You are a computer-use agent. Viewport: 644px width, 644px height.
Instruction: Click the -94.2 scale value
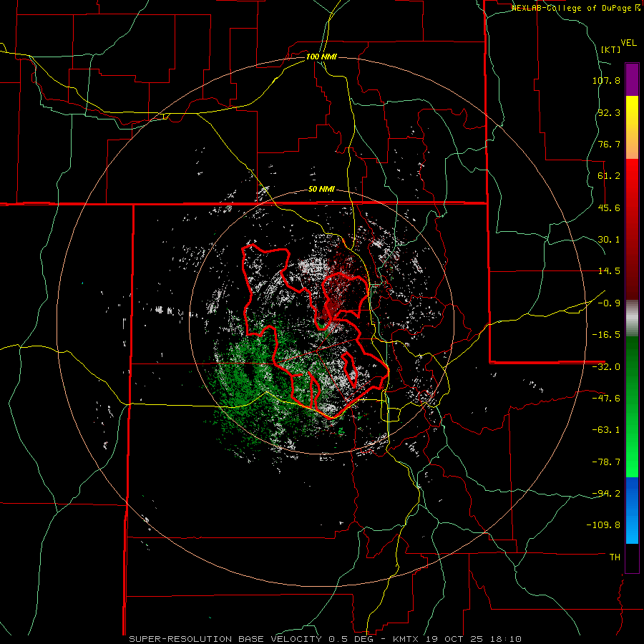click(606, 494)
